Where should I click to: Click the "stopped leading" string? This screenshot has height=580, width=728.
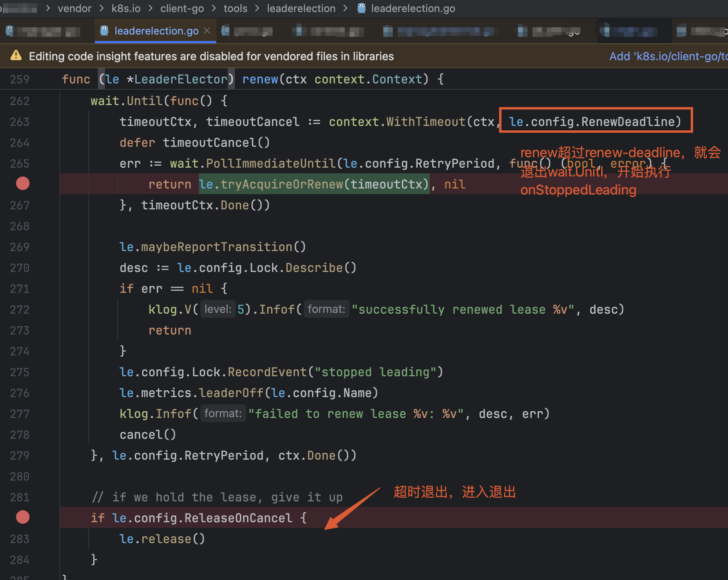tap(375, 372)
